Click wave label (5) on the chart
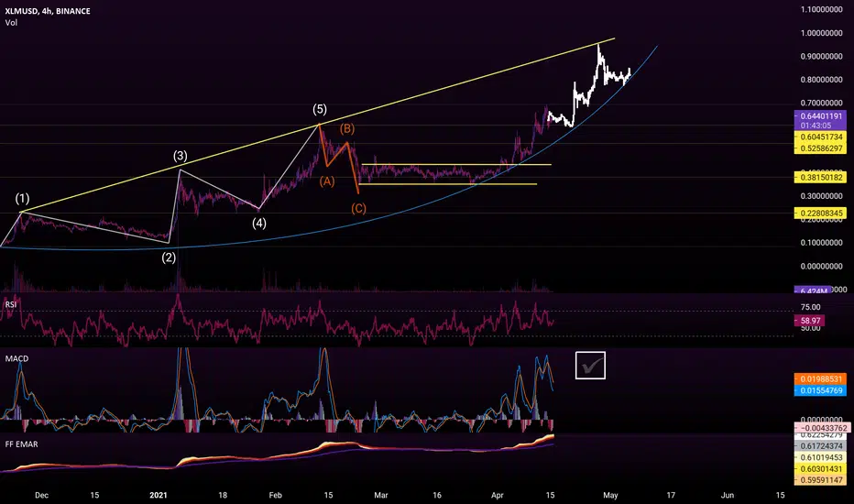Viewport: 854px width, 504px height. [320, 110]
